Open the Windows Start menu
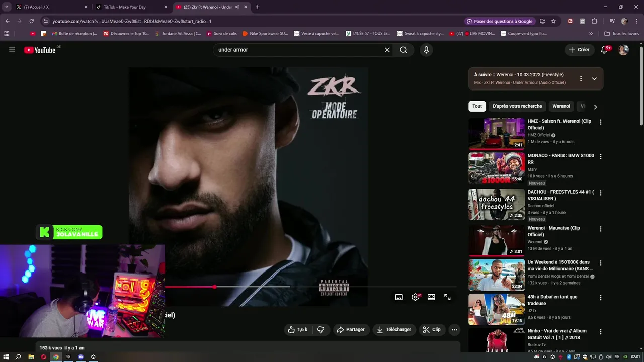The height and width of the screenshot is (362, 644). tap(6, 357)
